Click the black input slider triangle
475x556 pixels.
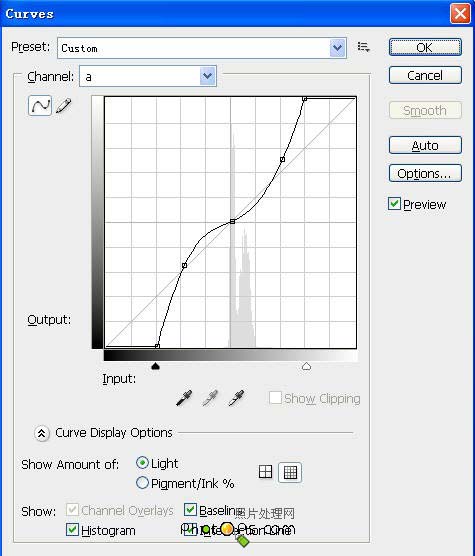(x=155, y=366)
